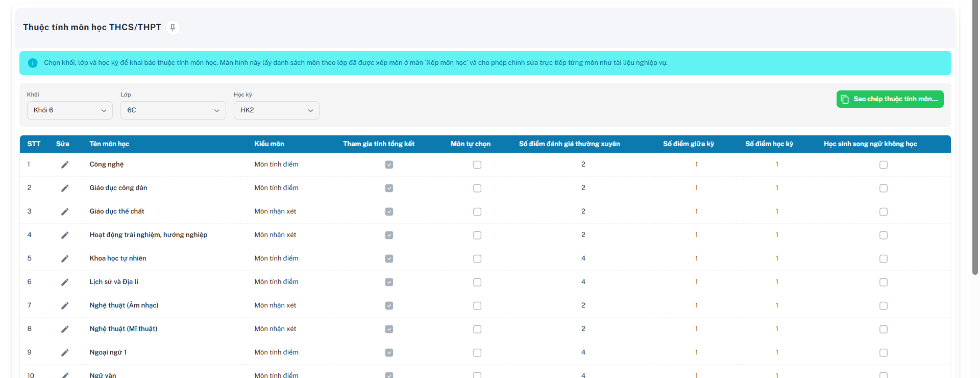
Task: Toggle Môn tự chọn for Công nghệ
Action: pyautogui.click(x=477, y=164)
